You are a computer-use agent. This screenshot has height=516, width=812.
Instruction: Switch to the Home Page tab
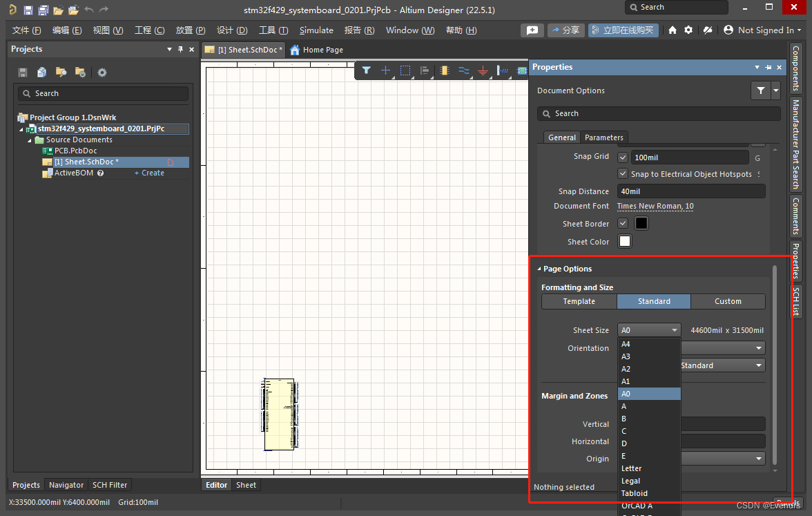coord(316,50)
